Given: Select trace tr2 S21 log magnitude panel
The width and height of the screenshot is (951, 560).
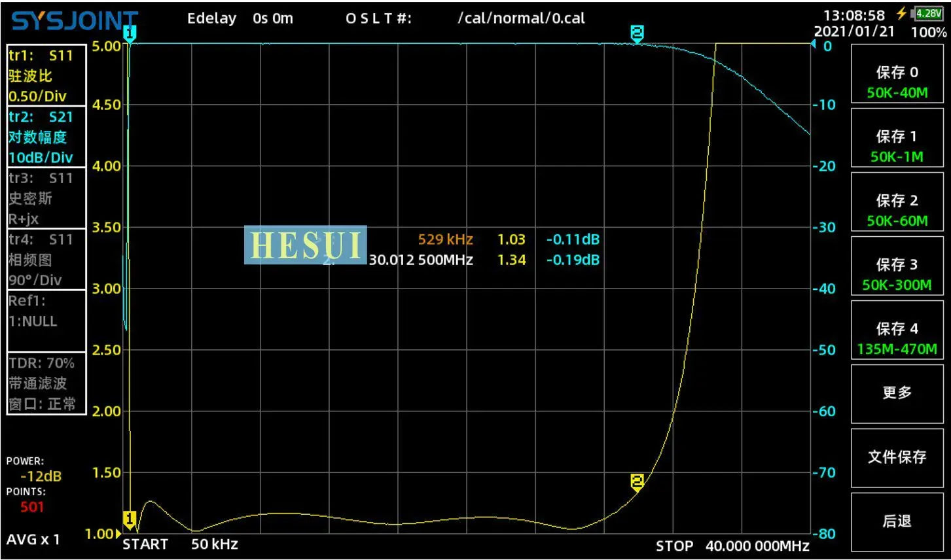Looking at the screenshot, I should tap(46, 137).
